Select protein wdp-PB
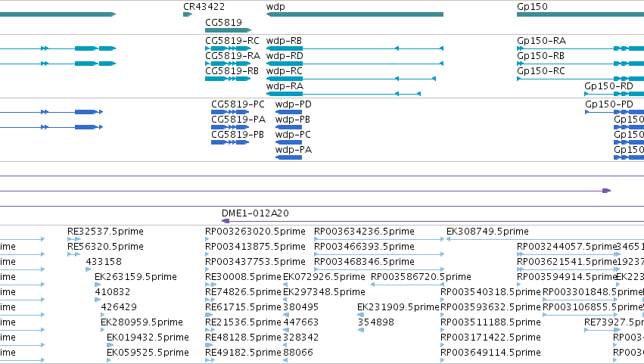 coord(288,127)
